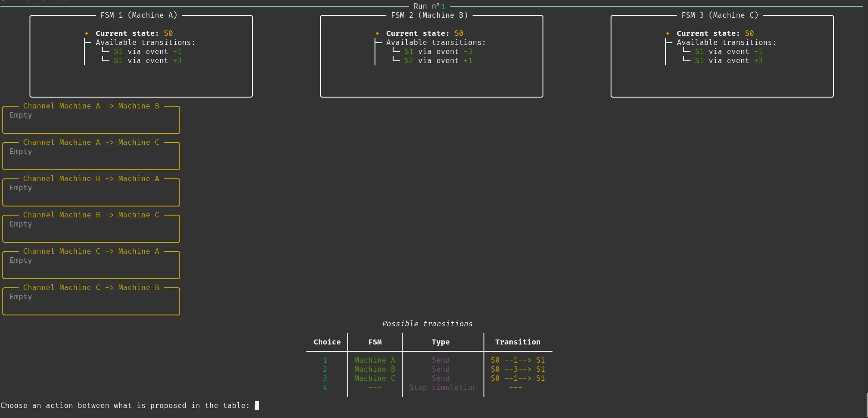Click the 'Stop simulation' entry in the table
868x418 pixels.
tap(443, 388)
